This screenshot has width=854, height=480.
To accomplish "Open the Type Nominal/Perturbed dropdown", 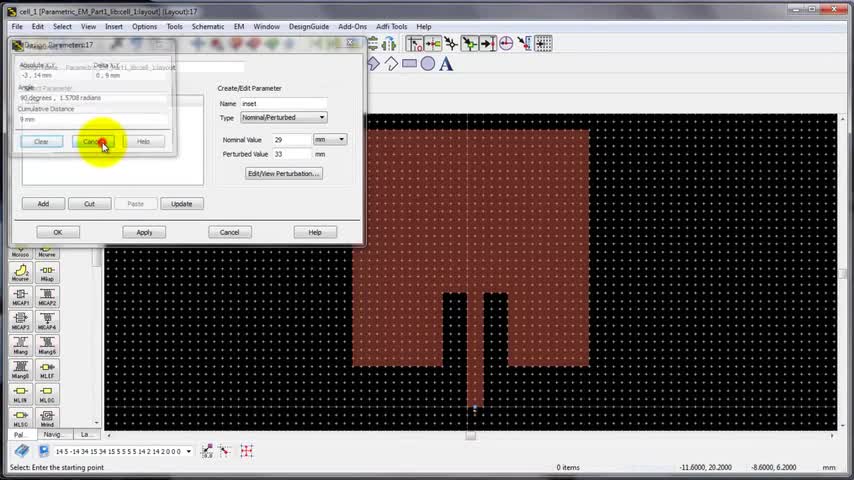I will click(x=284, y=117).
